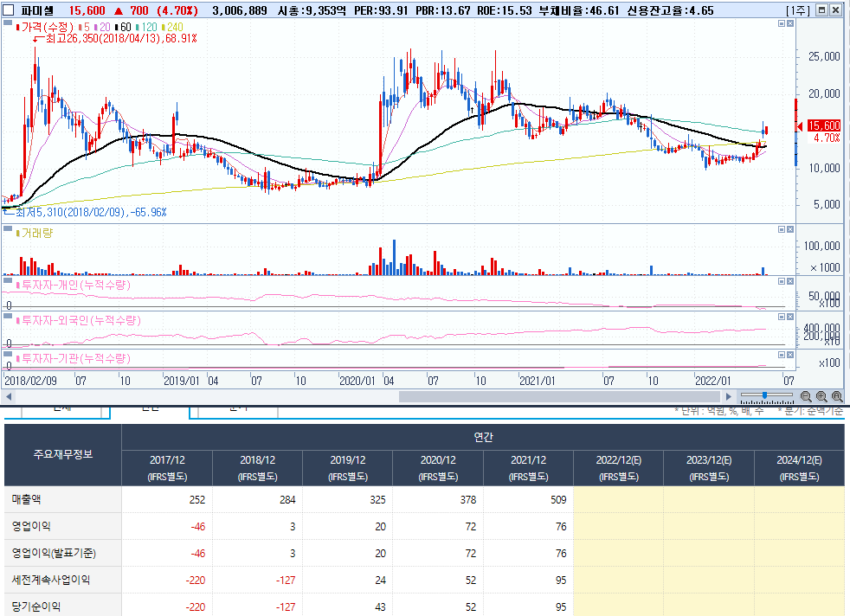The width and height of the screenshot is (850, 616).
Task: Select the 주요재무정보 table header
Action: click(63, 454)
